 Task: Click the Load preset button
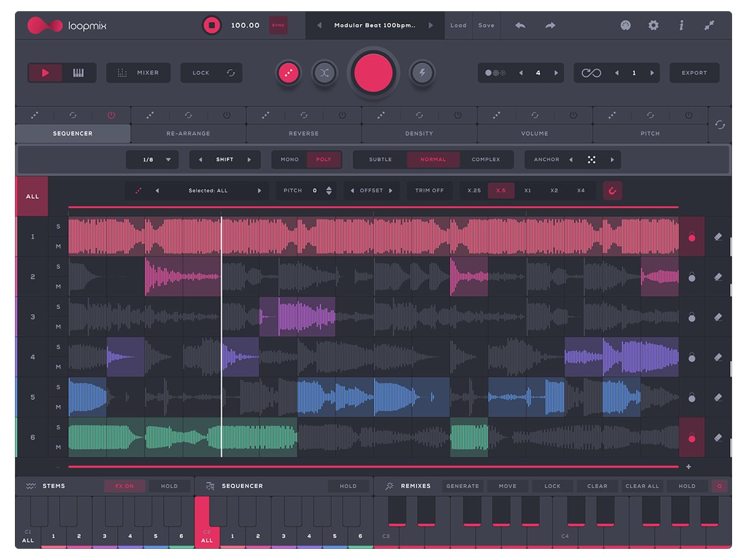click(x=458, y=26)
